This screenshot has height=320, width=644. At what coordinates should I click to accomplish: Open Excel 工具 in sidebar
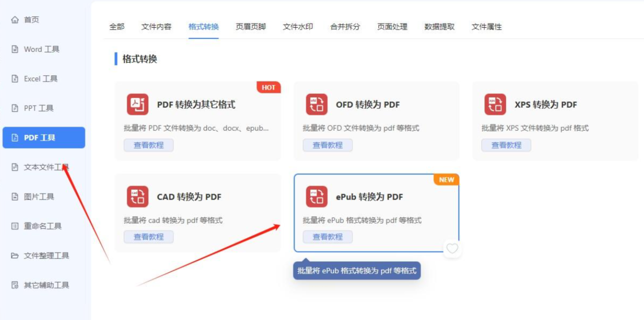(x=40, y=79)
